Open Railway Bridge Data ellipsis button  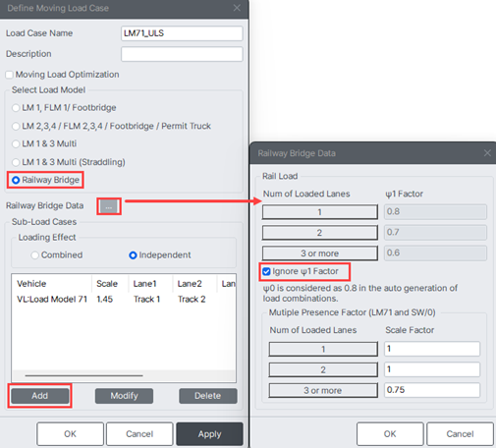[x=109, y=206]
